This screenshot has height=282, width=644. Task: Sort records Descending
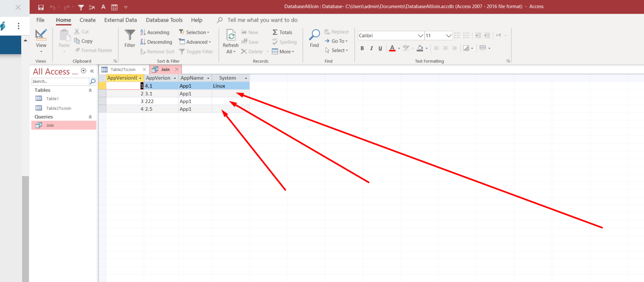(156, 42)
